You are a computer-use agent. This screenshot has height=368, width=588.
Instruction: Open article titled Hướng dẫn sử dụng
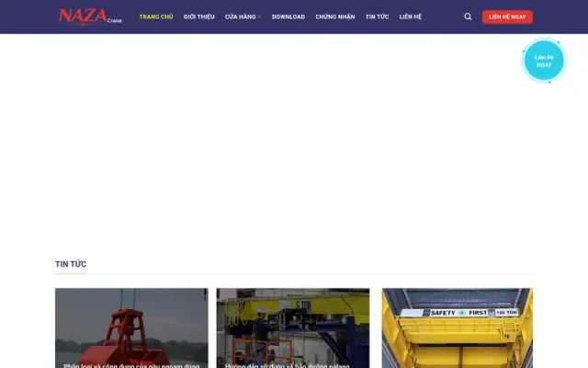pos(288,365)
